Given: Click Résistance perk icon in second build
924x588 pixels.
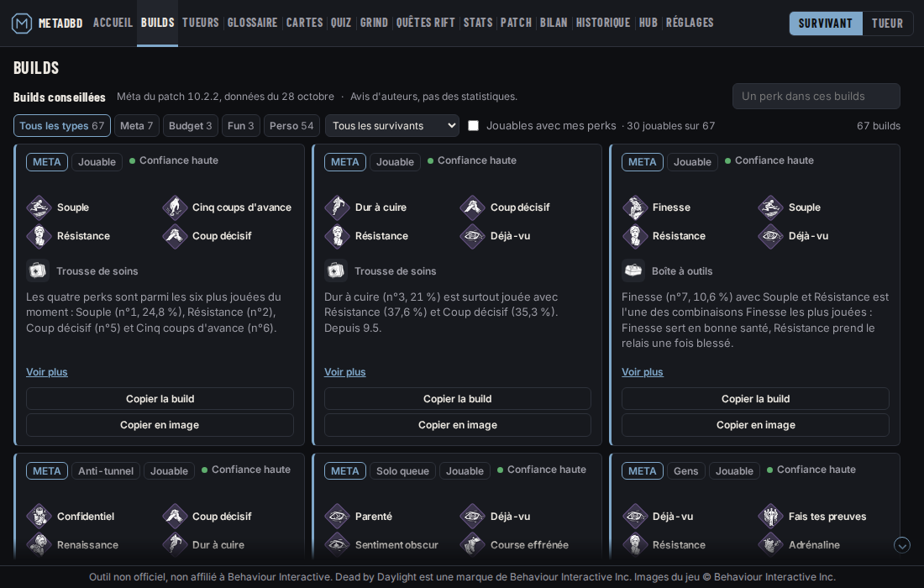Looking at the screenshot, I should pos(337,236).
